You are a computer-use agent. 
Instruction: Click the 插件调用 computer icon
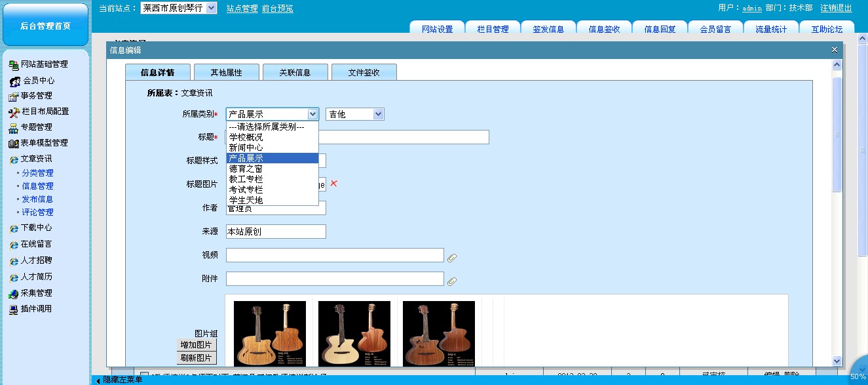(x=13, y=310)
